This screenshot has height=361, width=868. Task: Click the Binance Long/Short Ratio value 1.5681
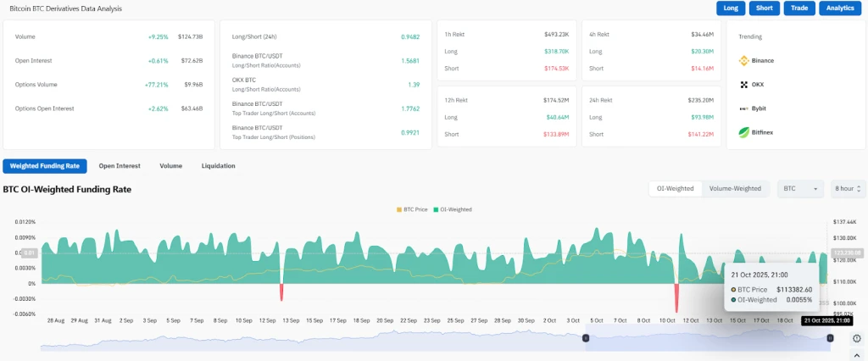tap(410, 61)
